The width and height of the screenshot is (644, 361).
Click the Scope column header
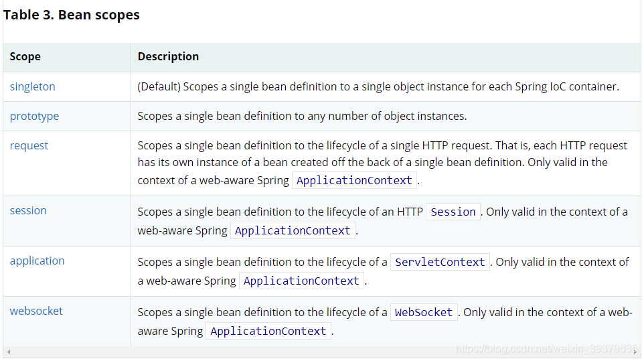click(x=25, y=56)
